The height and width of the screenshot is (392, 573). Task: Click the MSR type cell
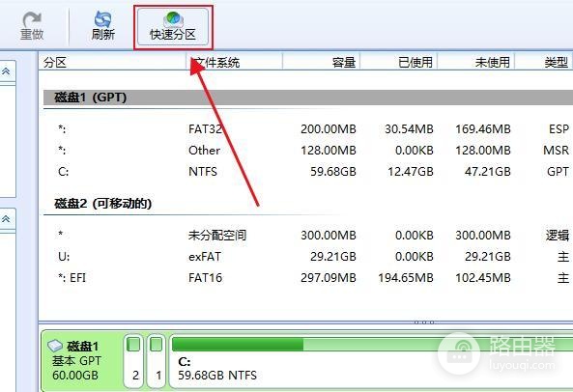(x=557, y=150)
